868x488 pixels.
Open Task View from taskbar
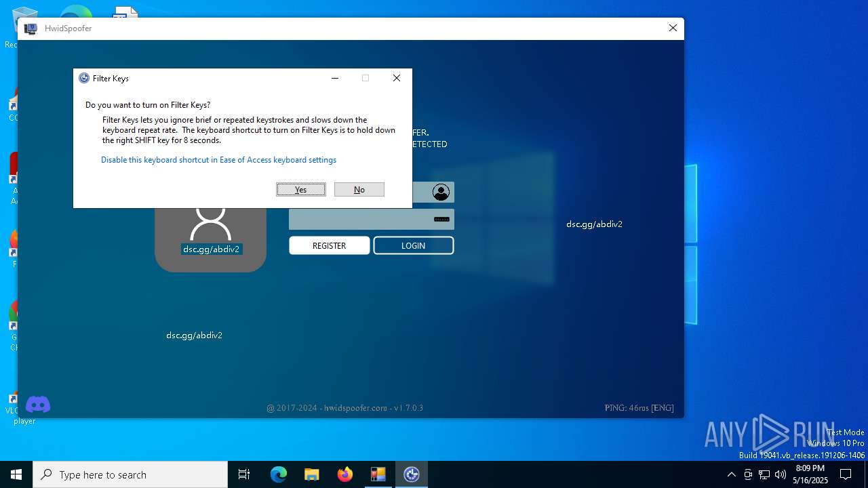tap(244, 474)
